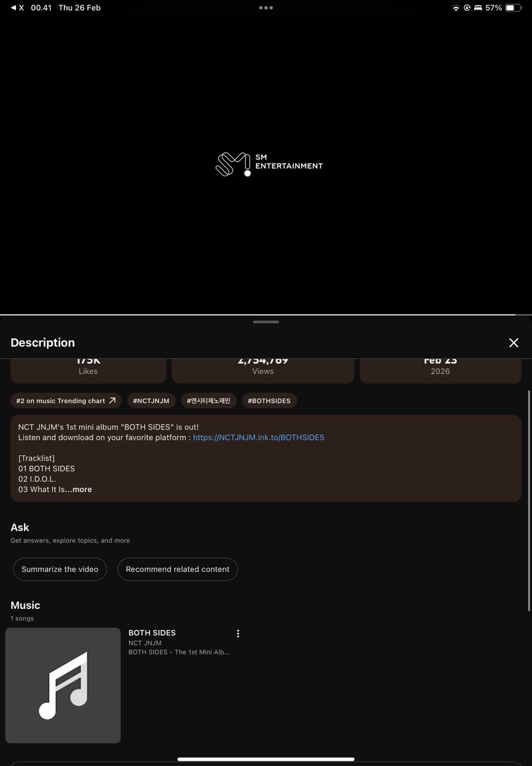532x766 pixels.
Task: Seek on the video progress bar
Action: click(266, 315)
